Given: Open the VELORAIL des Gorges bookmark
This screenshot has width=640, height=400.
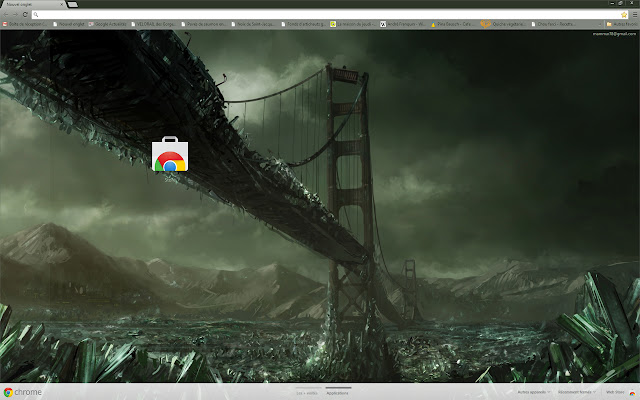Looking at the screenshot, I should click(x=153, y=24).
